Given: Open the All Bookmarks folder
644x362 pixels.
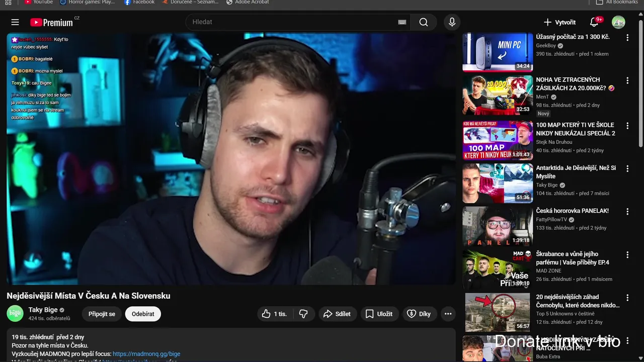Looking at the screenshot, I should click(x=617, y=2).
